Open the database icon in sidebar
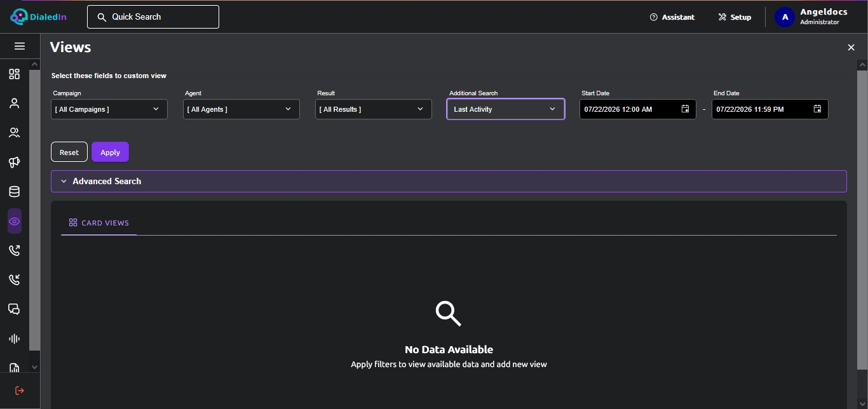This screenshot has height=409, width=868. pyautogui.click(x=14, y=192)
